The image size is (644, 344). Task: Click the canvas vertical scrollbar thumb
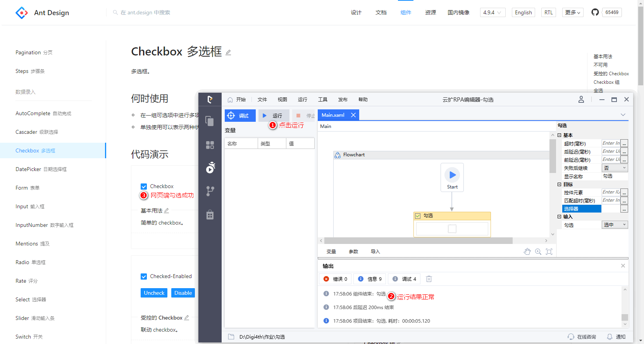(553, 156)
